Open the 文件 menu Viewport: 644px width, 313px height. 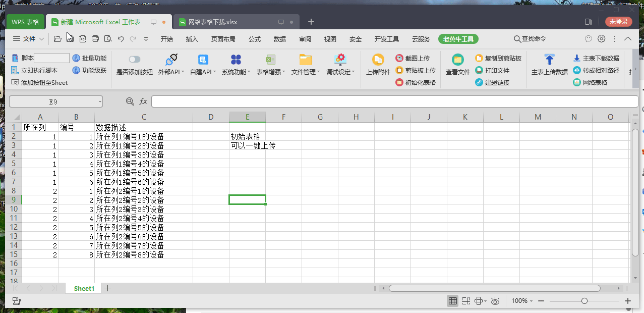(29, 39)
